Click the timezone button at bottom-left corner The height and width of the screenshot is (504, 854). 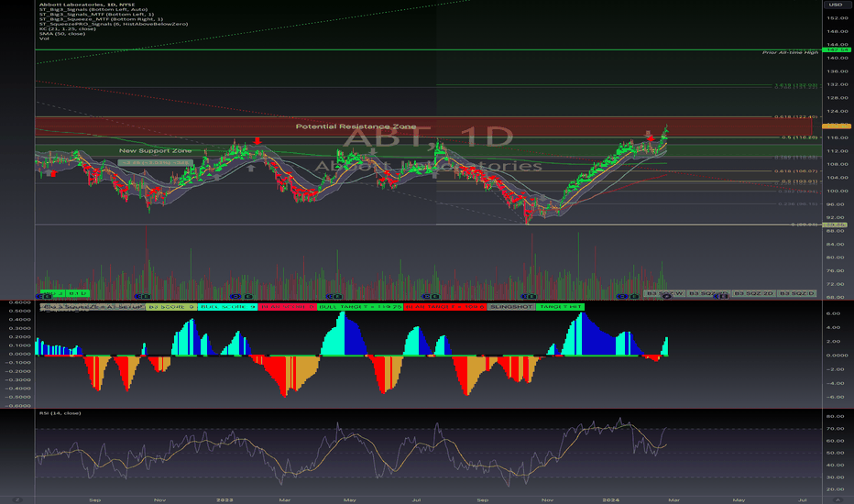coord(17,499)
